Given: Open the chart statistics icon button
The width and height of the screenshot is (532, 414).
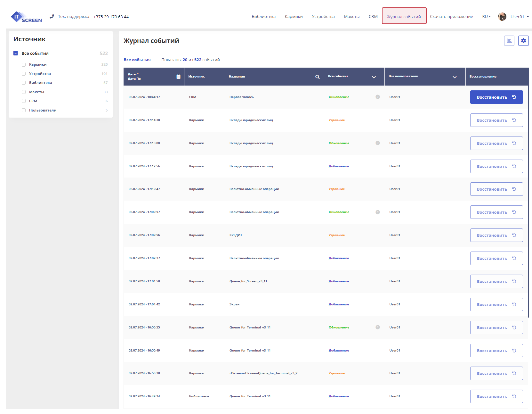Looking at the screenshot, I should point(509,41).
